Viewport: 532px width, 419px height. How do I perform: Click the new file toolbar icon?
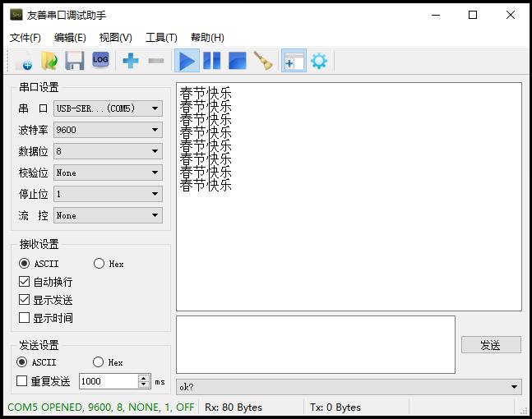(23, 62)
